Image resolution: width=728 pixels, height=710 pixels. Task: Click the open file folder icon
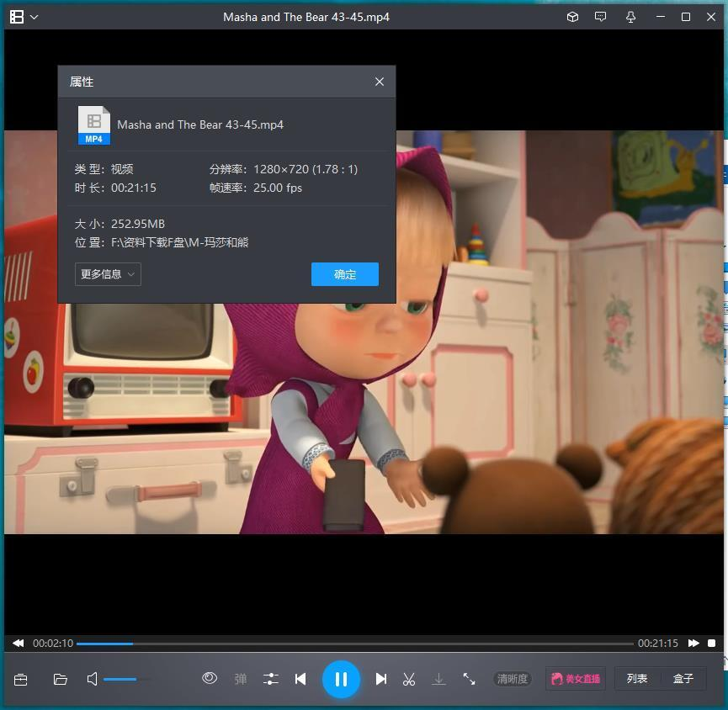[x=61, y=679]
